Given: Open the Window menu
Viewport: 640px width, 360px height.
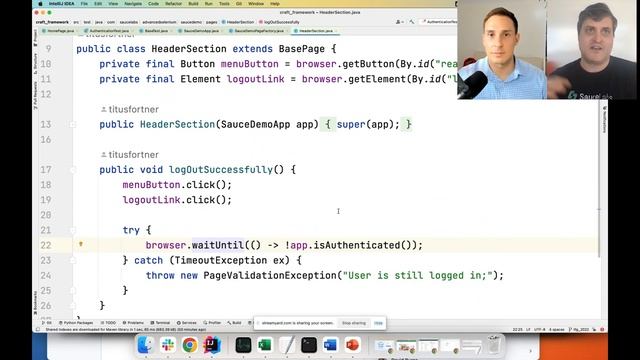Looking at the screenshot, I should point(256,4).
